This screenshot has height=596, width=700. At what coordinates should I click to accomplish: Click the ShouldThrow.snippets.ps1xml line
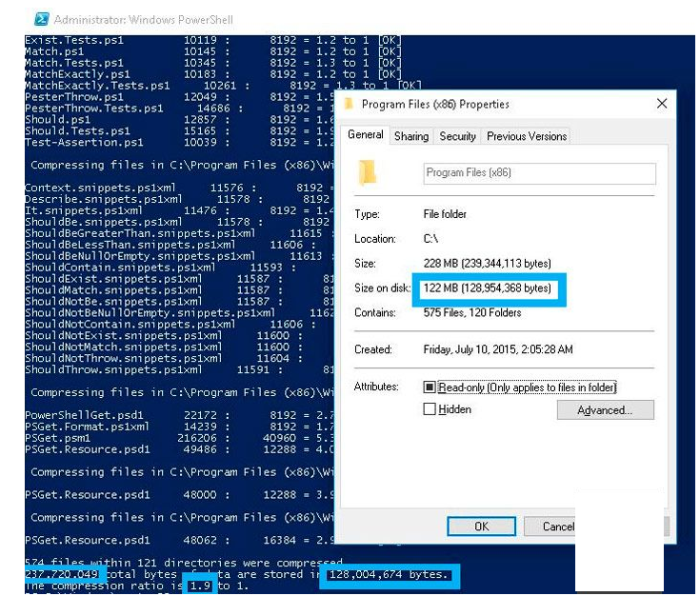(x=179, y=369)
